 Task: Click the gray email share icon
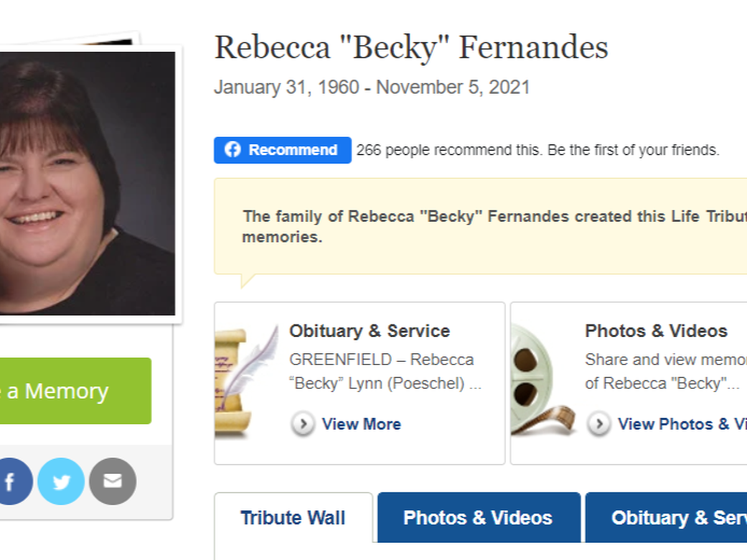pyautogui.click(x=113, y=482)
